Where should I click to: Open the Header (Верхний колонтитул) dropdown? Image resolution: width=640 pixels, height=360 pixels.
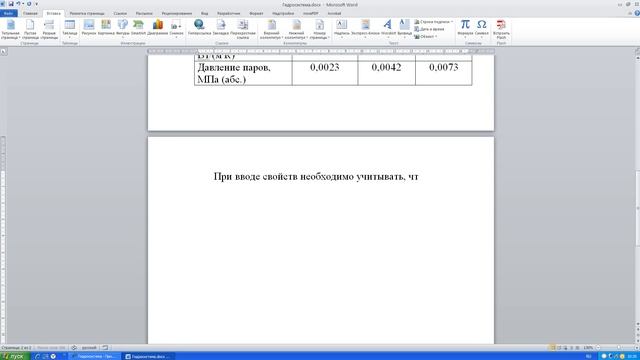271,29
